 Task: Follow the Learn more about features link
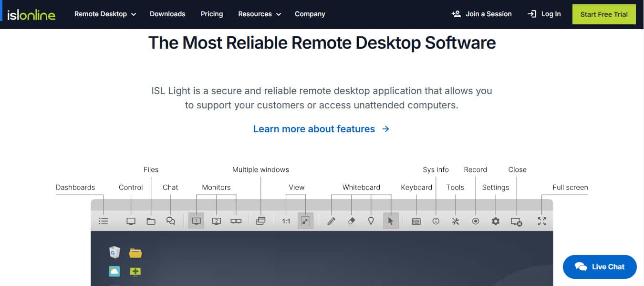pyautogui.click(x=322, y=129)
